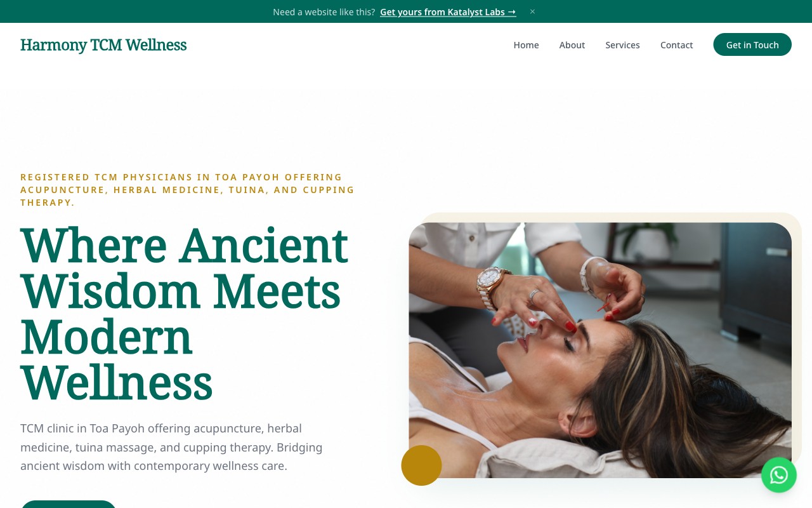Screen dimensions: 812x508
Task: Click the registered TCM physicians tagline
Action: [187, 189]
